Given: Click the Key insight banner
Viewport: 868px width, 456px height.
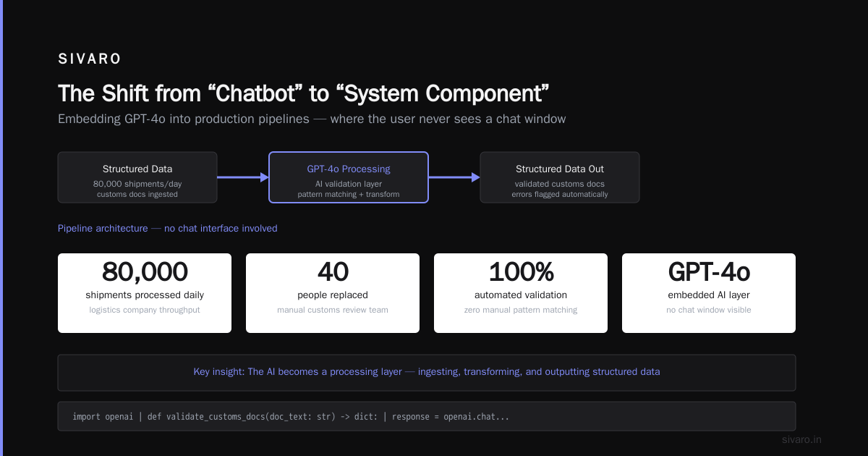Looking at the screenshot, I should [427, 372].
